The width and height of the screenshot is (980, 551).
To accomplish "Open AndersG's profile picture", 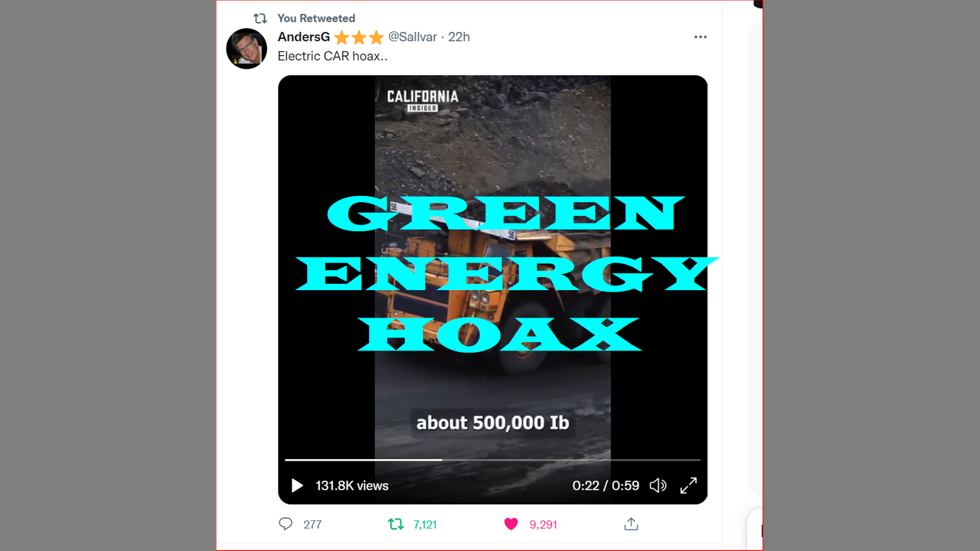I will pyautogui.click(x=247, y=49).
